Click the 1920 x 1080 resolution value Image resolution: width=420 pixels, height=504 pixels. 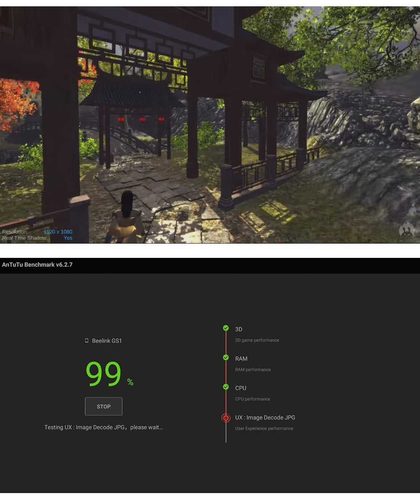click(58, 231)
